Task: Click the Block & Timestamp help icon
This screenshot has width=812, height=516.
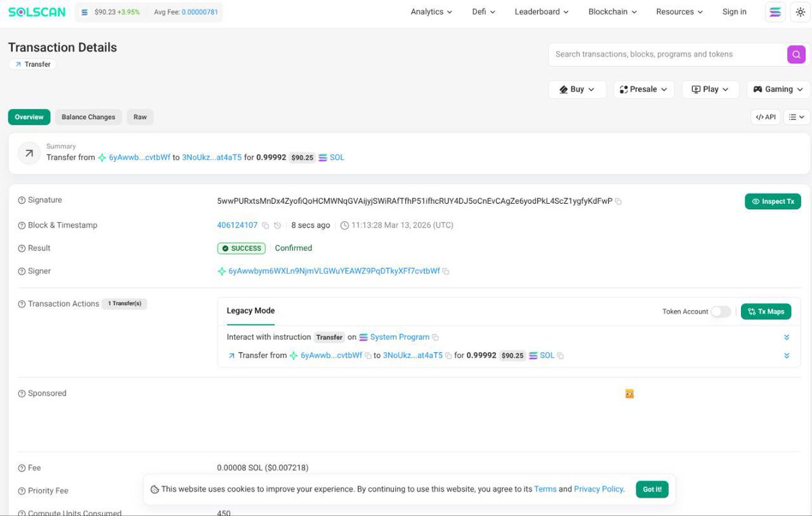Action: tap(22, 225)
